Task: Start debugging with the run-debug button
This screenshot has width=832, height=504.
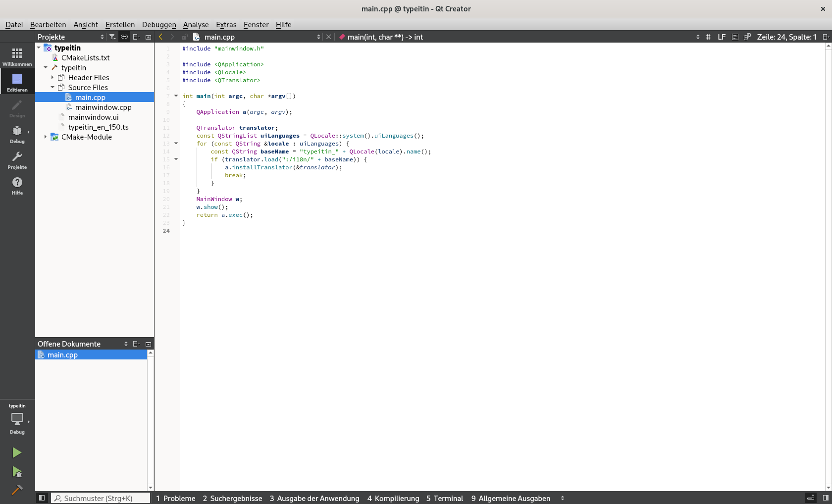Action: [17, 472]
